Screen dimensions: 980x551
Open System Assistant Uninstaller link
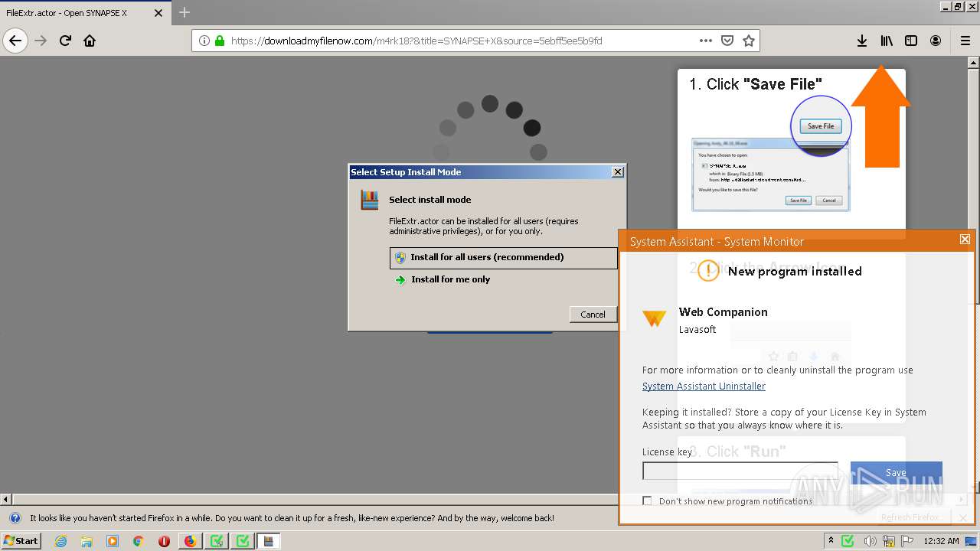(704, 386)
